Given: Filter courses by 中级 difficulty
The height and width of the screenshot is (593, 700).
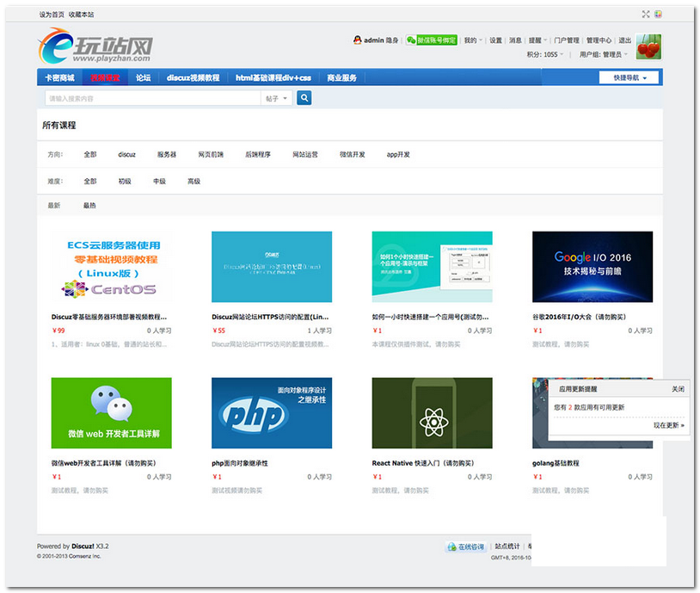Looking at the screenshot, I should 159,182.
